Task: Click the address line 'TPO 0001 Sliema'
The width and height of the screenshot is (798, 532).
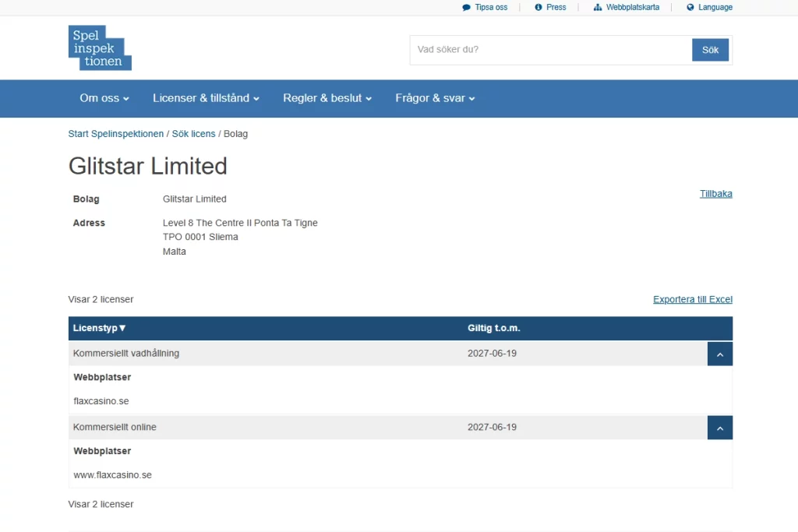Action: 200,237
